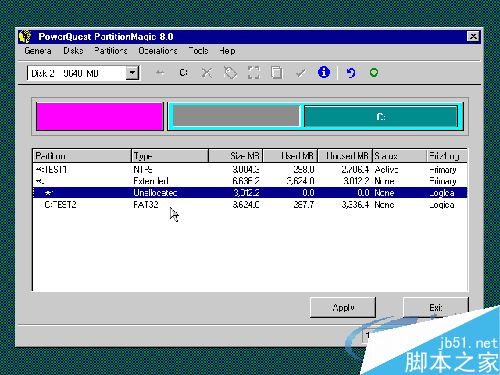The width and height of the screenshot is (500, 375).
Task: Click the partition information icon
Action: point(324,72)
